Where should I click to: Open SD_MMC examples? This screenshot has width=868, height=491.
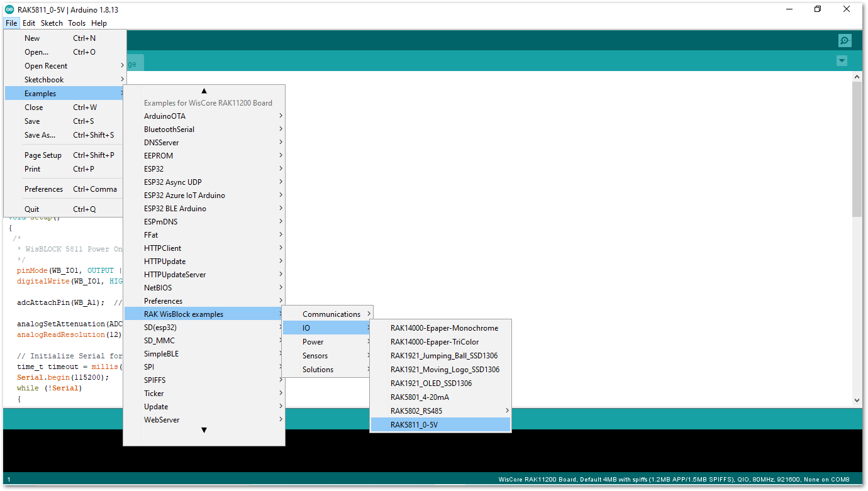click(204, 341)
